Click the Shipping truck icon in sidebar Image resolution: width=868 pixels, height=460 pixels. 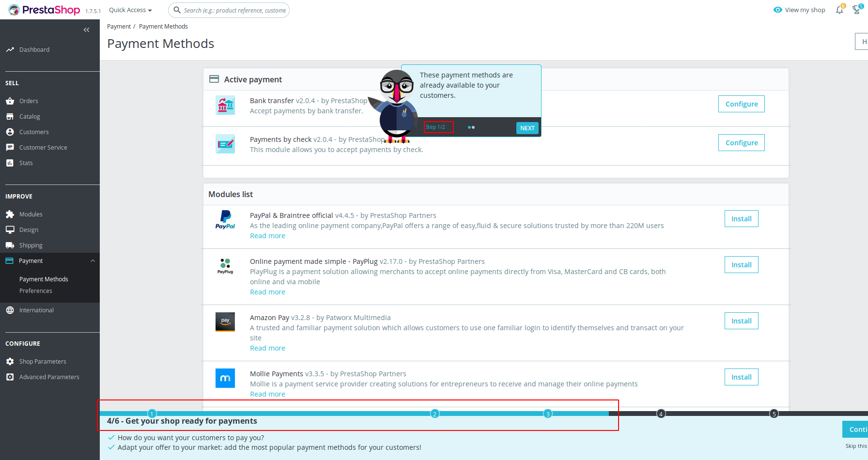10,245
